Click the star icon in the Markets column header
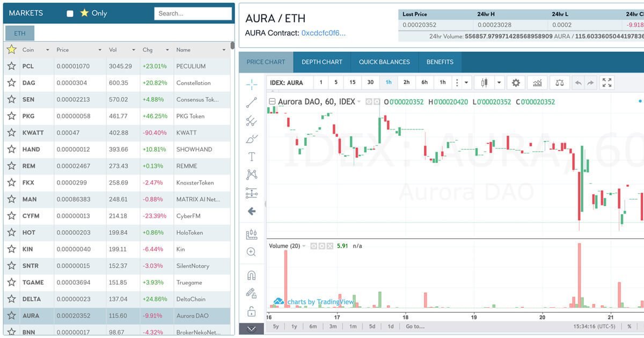644x338 pixels. coord(11,49)
